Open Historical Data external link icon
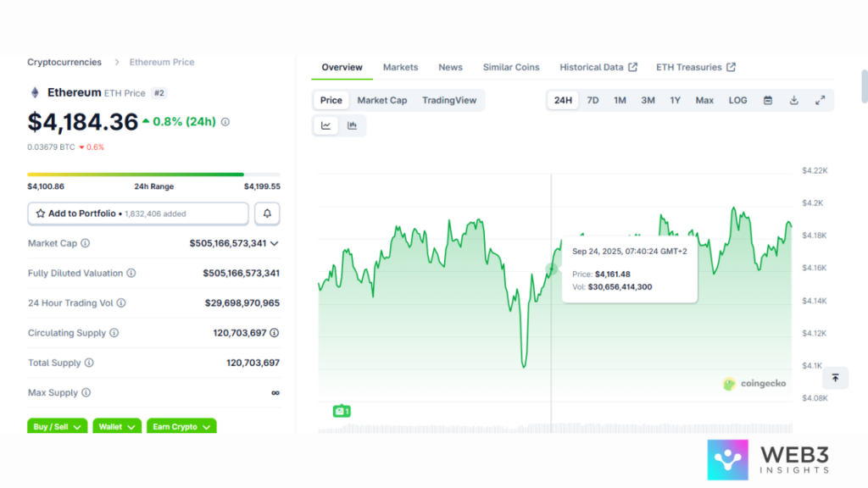Screen dimensions: 868x488 [x=632, y=67]
